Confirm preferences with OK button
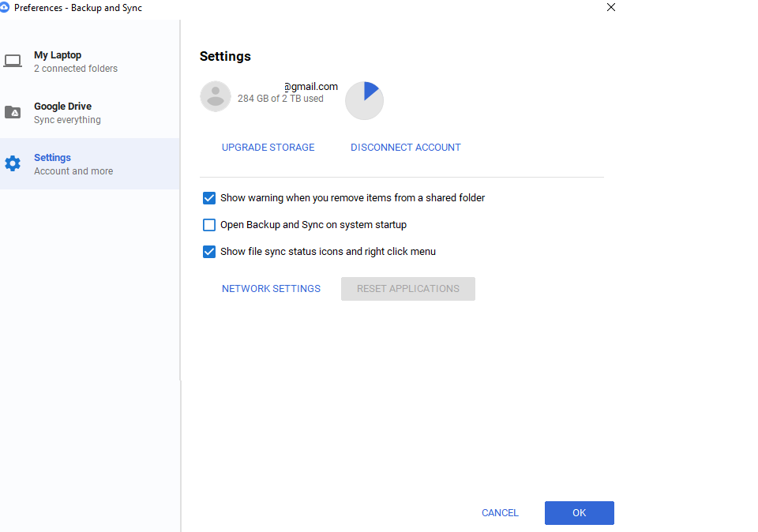The width and height of the screenshot is (758, 532). point(579,513)
